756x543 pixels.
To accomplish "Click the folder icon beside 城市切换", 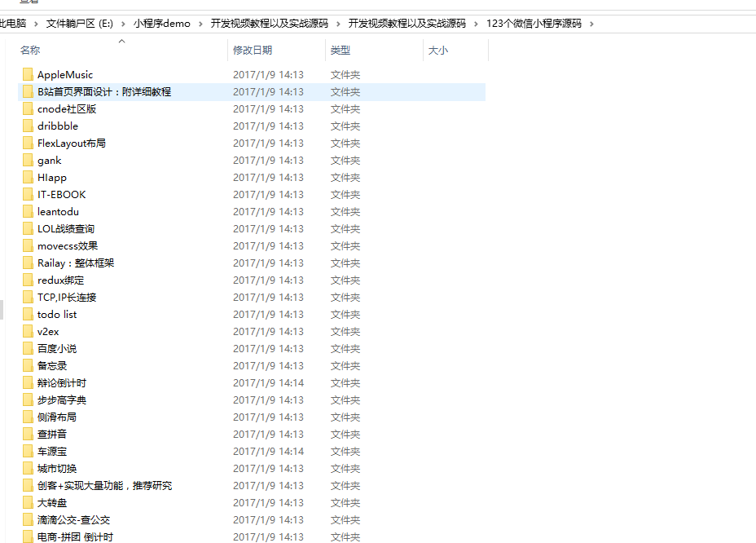I will coord(28,468).
